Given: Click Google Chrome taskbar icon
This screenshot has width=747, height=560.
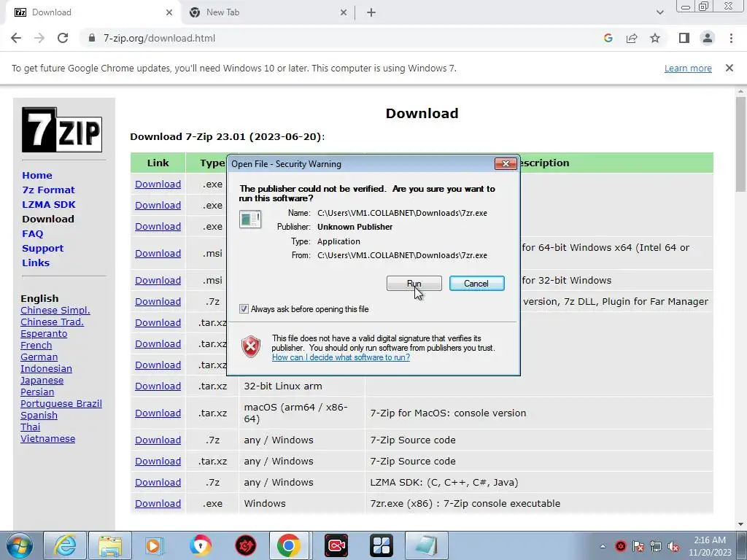Looking at the screenshot, I should (289, 545).
